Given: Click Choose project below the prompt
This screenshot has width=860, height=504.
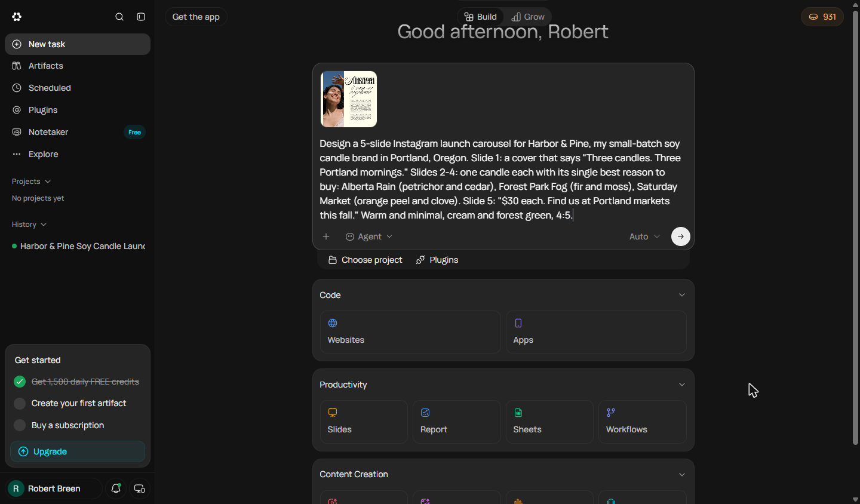Looking at the screenshot, I should click(x=365, y=260).
